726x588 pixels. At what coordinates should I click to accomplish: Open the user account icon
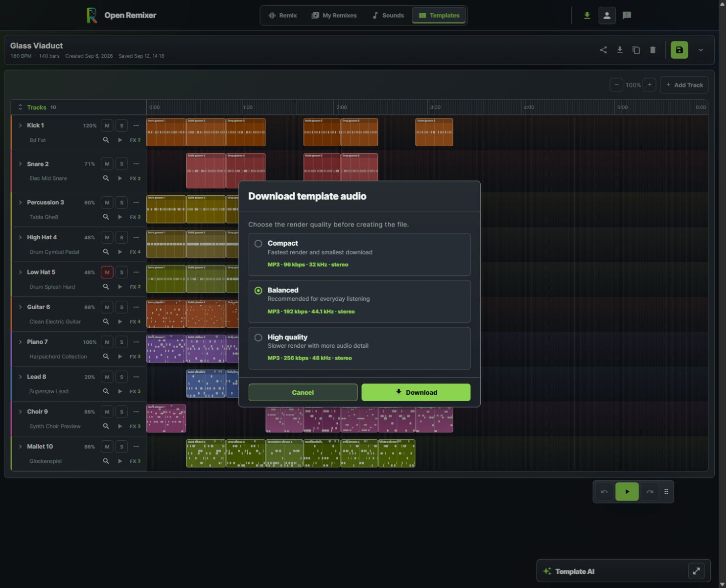pyautogui.click(x=607, y=15)
